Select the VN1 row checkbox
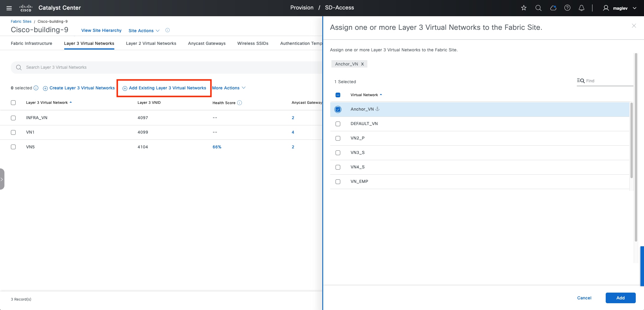The height and width of the screenshot is (310, 644). 13,132
